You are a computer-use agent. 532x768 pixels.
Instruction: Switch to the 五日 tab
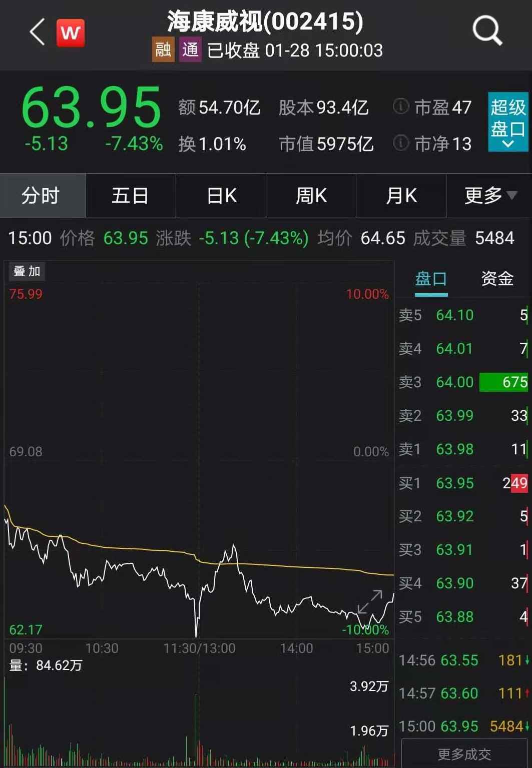point(131,196)
